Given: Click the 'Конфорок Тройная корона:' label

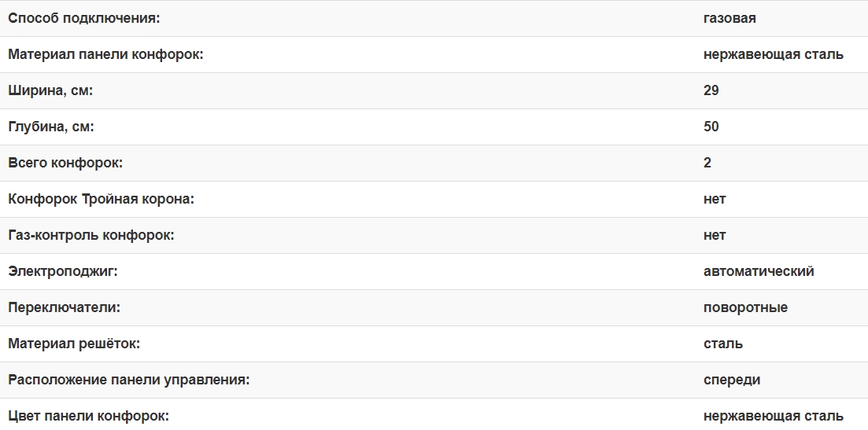Looking at the screenshot, I should pyautogui.click(x=101, y=199).
